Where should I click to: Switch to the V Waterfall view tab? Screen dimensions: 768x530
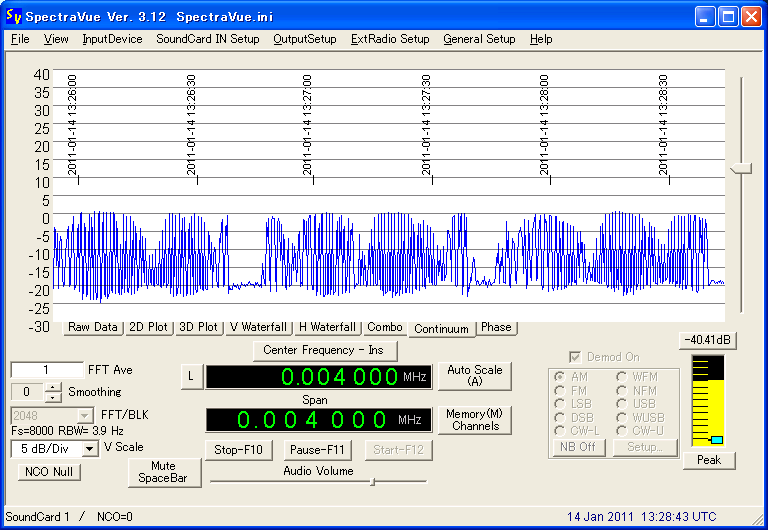[x=259, y=327]
